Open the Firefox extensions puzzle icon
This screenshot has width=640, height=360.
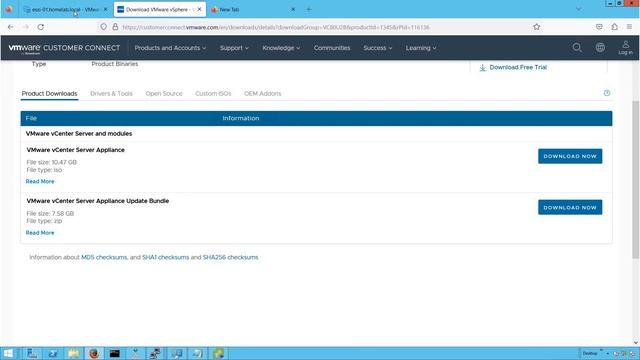614,27
